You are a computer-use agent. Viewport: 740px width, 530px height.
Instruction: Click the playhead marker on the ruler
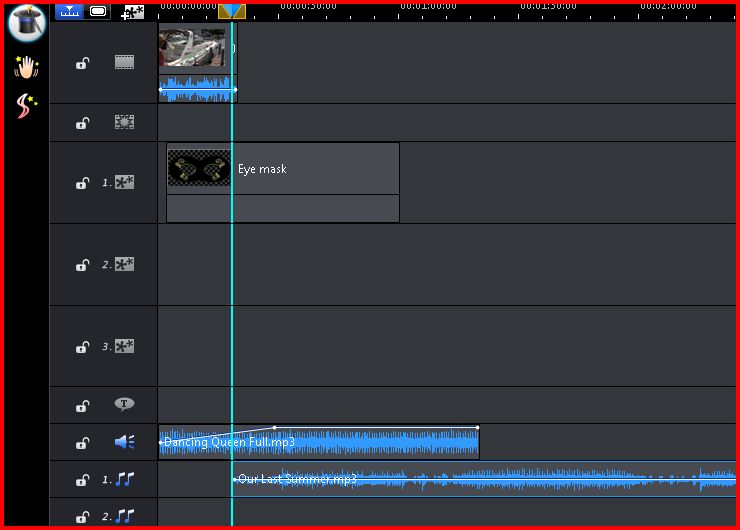click(x=231, y=11)
